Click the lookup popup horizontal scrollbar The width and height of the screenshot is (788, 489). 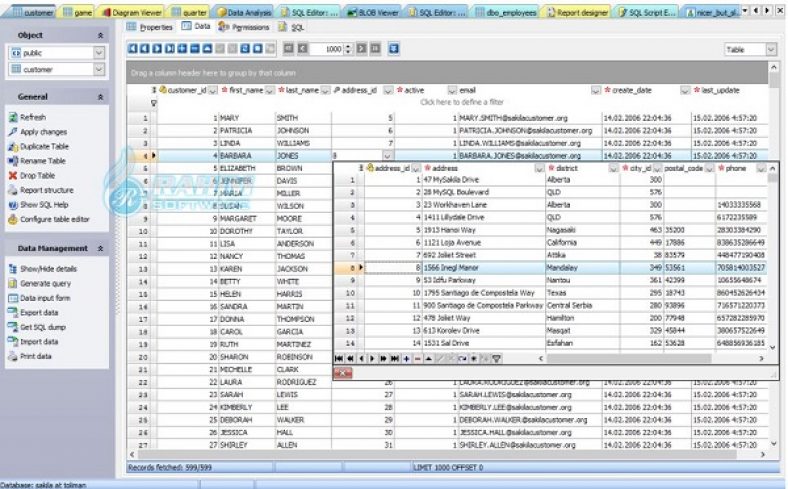[x=629, y=359]
